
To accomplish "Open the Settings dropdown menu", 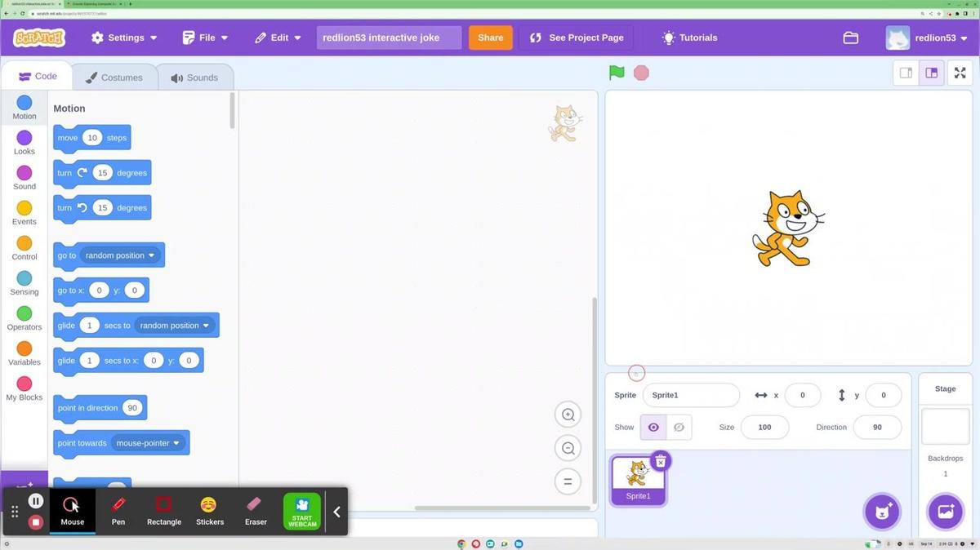I will pos(124,38).
